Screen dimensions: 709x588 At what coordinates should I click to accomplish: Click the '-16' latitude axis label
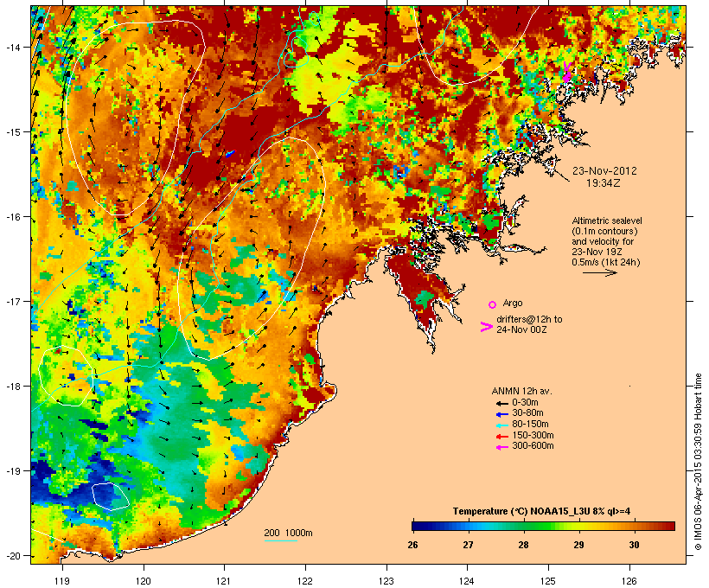pos(12,217)
